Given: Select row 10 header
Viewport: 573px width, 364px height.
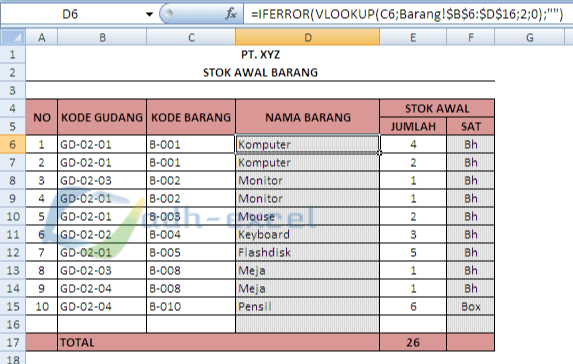Looking at the screenshot, I should [x=13, y=216].
